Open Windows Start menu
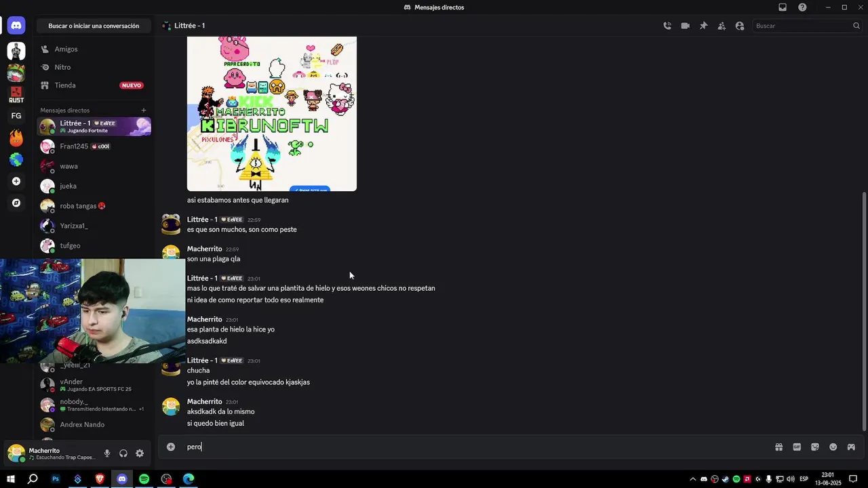 11,479
